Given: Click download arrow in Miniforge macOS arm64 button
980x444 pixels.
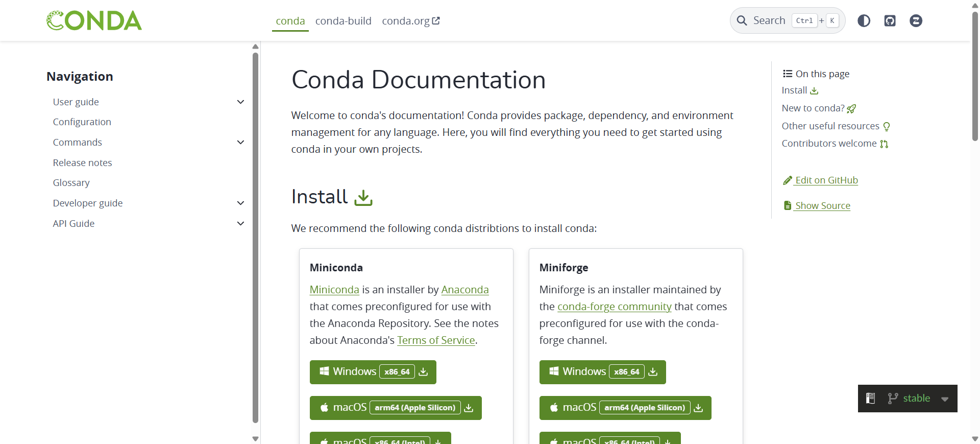Looking at the screenshot, I should [x=698, y=408].
